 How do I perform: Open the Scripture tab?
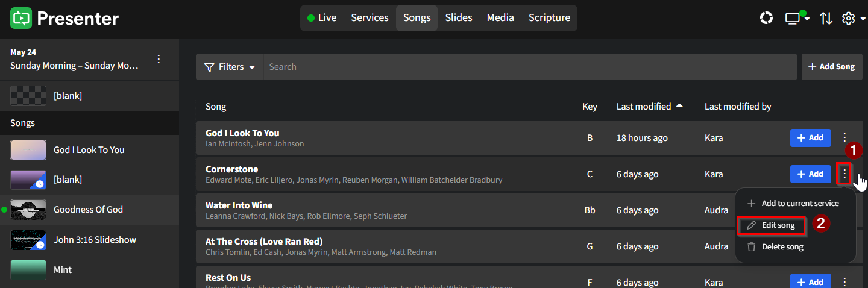[549, 18]
